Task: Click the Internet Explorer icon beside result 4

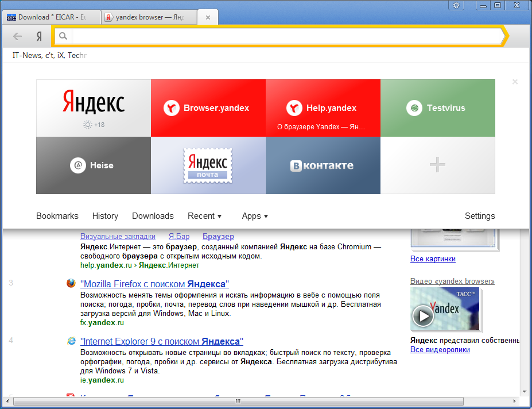Action: tap(71, 341)
